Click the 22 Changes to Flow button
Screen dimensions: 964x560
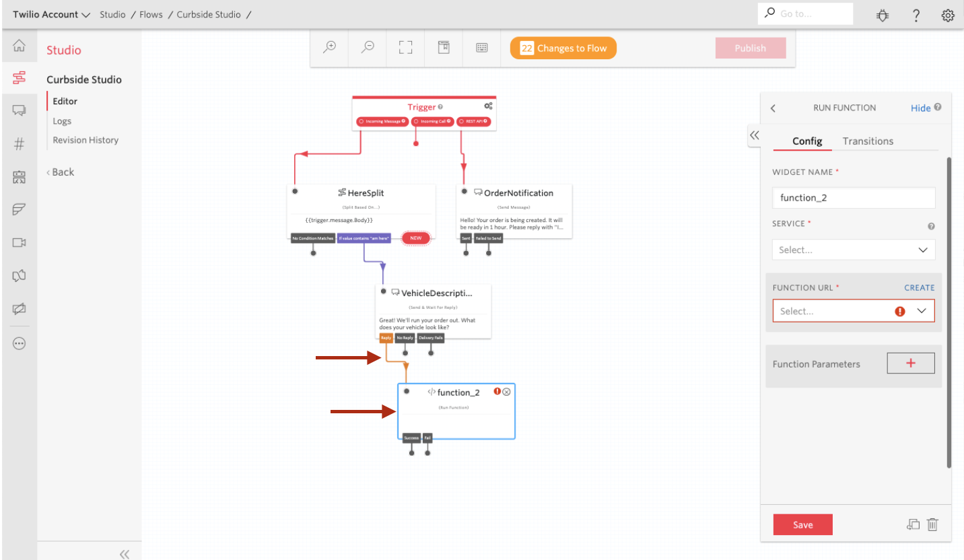click(563, 48)
